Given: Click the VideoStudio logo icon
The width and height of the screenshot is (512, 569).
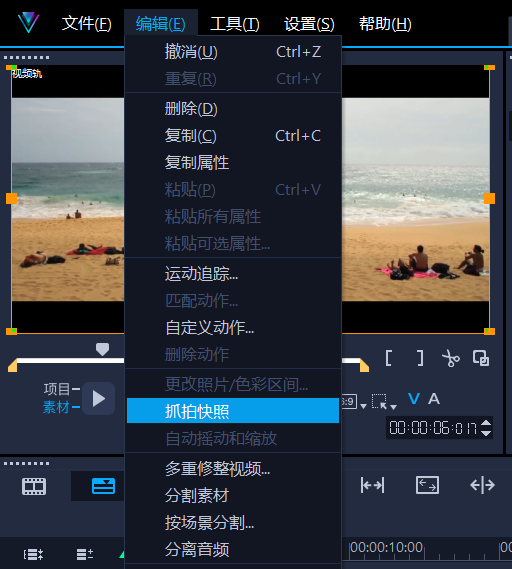Looking at the screenshot, I should point(28,22).
